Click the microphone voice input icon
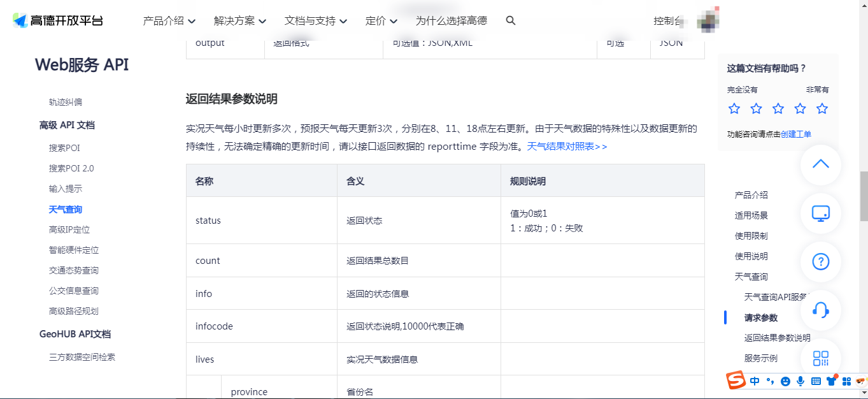The width and height of the screenshot is (868, 399). (x=800, y=381)
